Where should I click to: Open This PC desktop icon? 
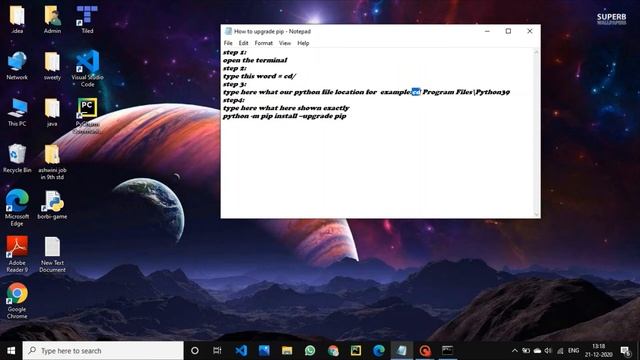[17, 112]
